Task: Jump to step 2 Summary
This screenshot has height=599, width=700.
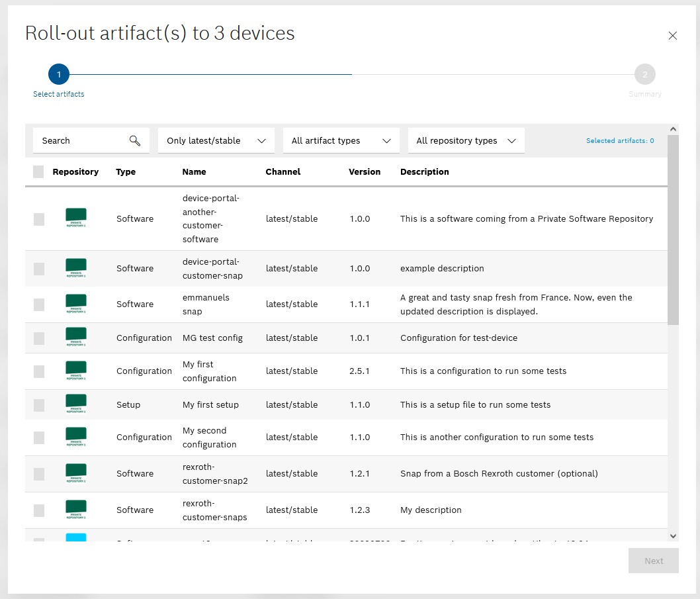Action: [644, 75]
